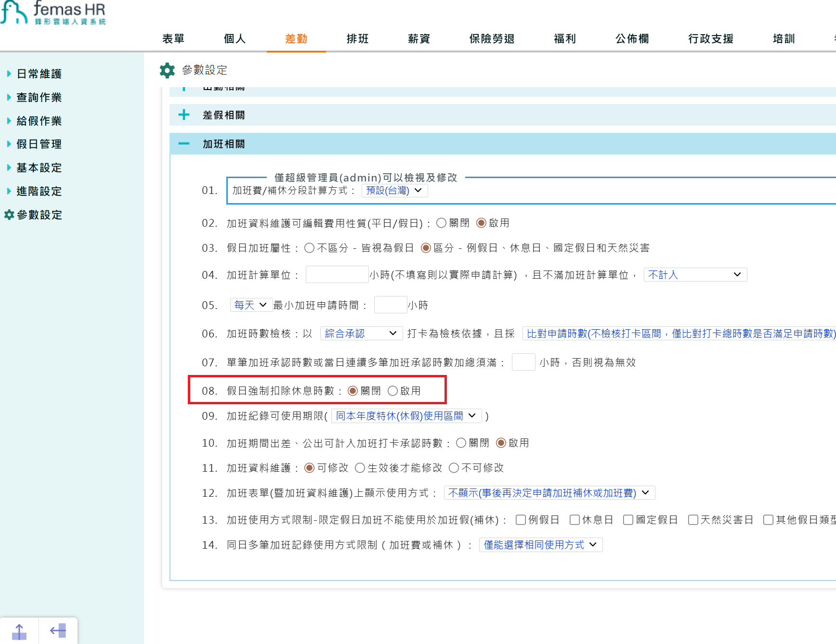Open the 不顯示(事後再決定...) dropdown
Image resolution: width=836 pixels, height=644 pixels.
549,493
